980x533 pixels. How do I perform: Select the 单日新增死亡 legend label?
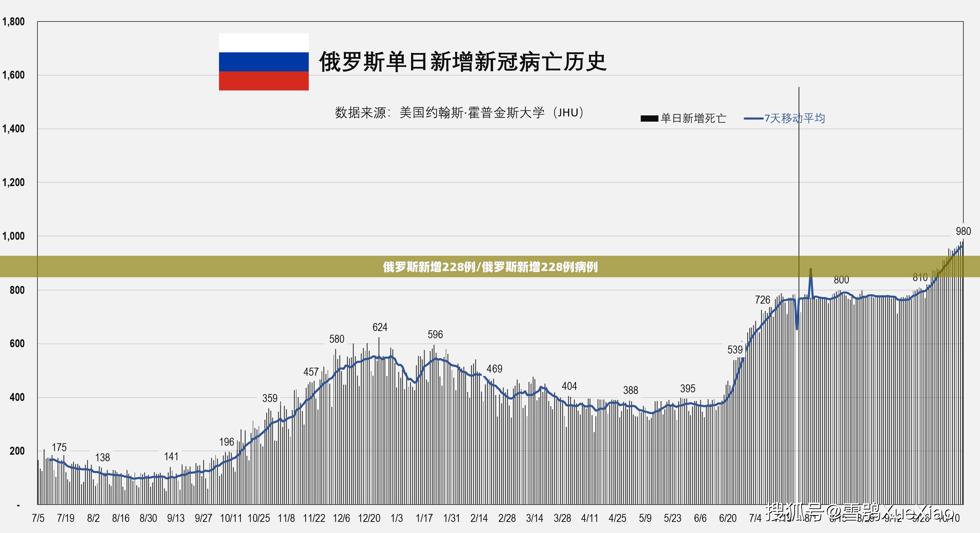[693, 118]
